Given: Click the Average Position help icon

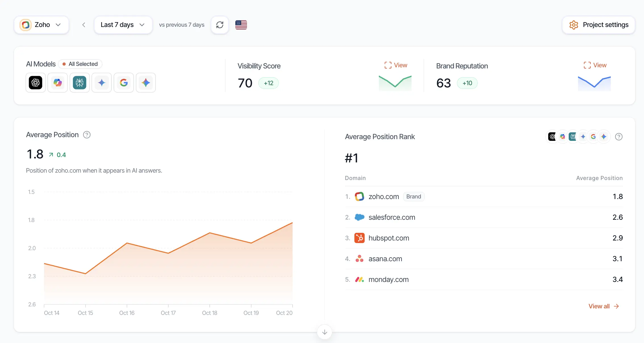Looking at the screenshot, I should pos(87,135).
